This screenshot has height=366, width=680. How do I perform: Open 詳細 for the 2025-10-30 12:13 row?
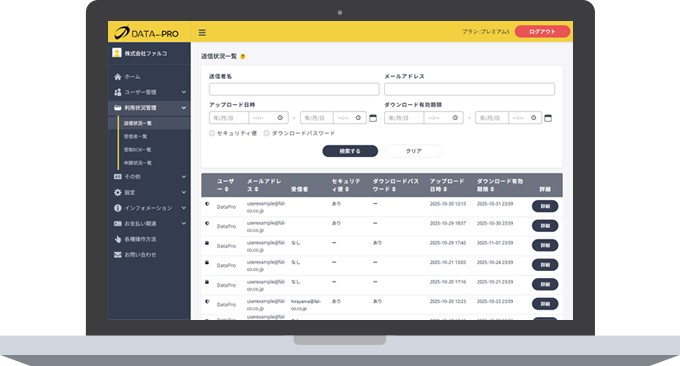[x=545, y=206]
